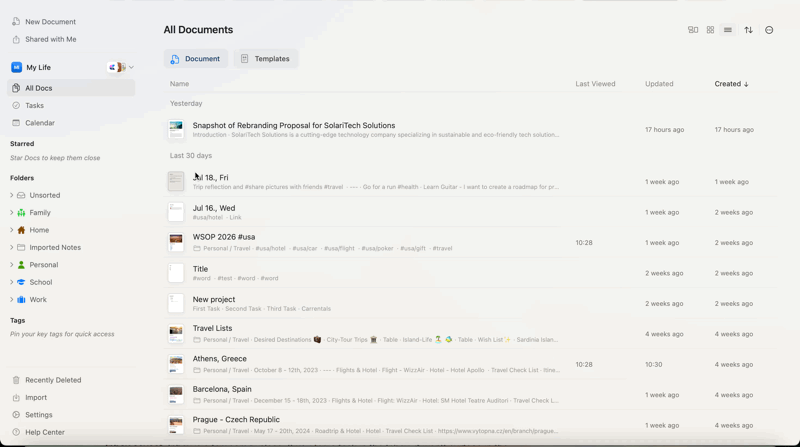The height and width of the screenshot is (447, 800).
Task: Open the Calendar icon in sidebar
Action: pyautogui.click(x=16, y=123)
